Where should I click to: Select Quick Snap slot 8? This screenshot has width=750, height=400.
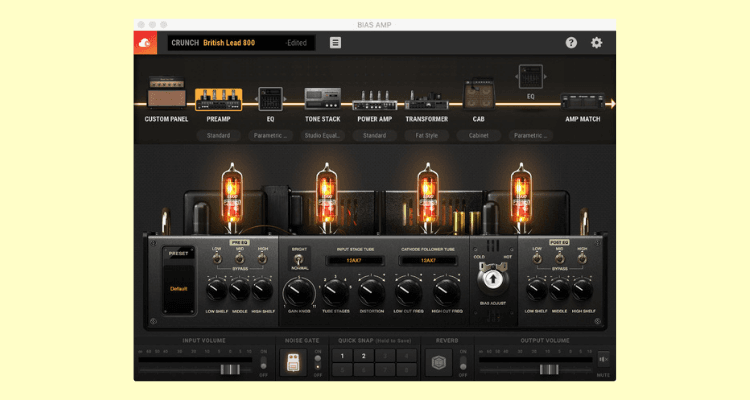(x=407, y=370)
